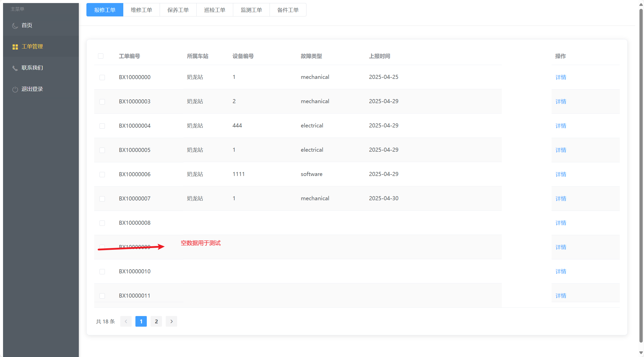Open 联系我们 in the sidebar menu

point(32,68)
